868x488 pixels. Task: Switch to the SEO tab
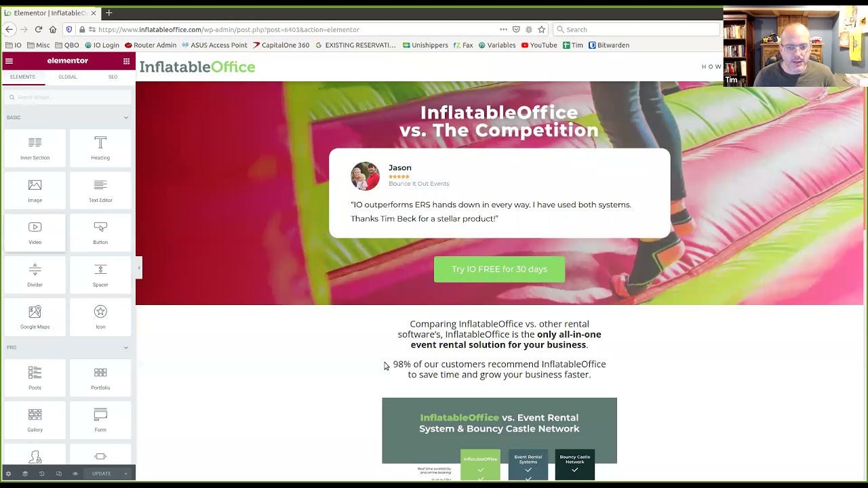click(113, 77)
